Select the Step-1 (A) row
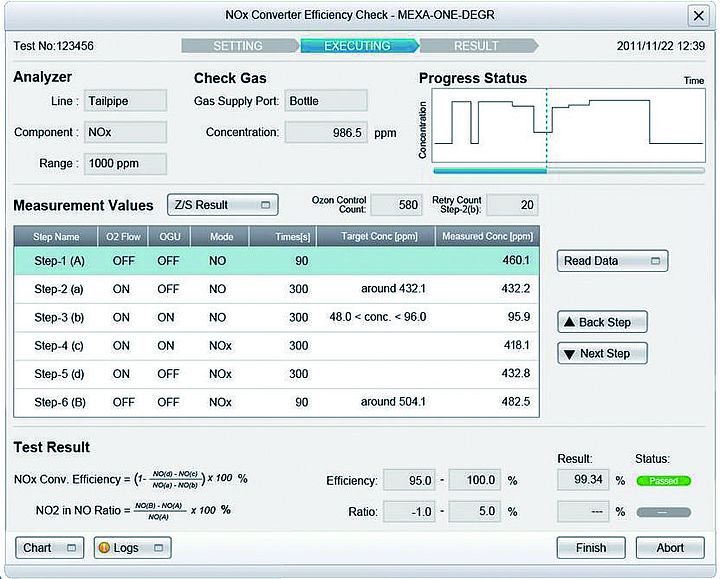The width and height of the screenshot is (720, 579). pyautogui.click(x=276, y=261)
